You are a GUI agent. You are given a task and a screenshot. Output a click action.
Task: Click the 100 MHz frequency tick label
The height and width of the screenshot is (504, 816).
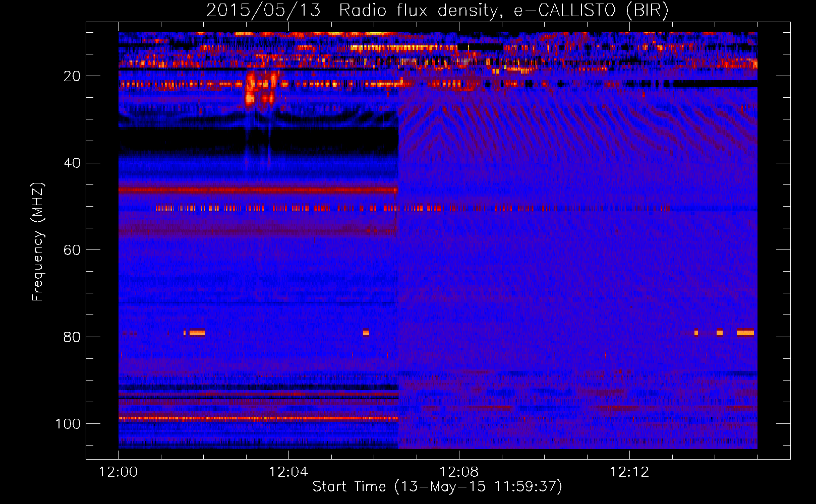tap(68, 424)
